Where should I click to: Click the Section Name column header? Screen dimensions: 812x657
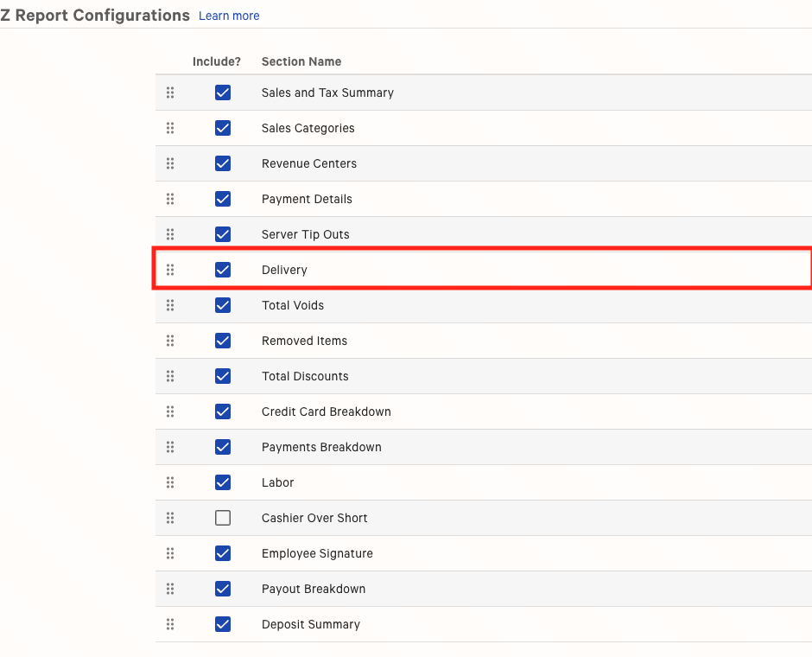tap(301, 61)
